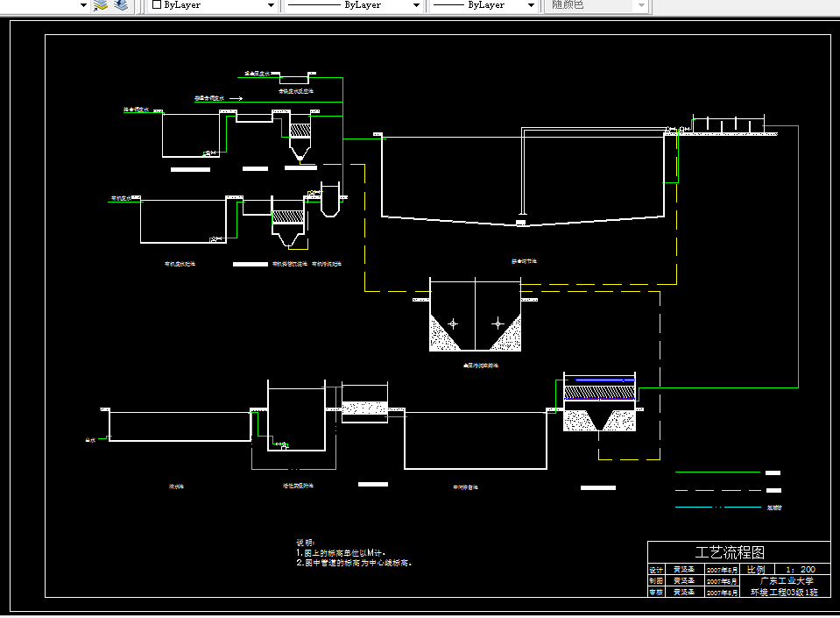Select the 2007年5月 date in the 审核 row
The width and height of the screenshot is (840, 618).
(722, 593)
